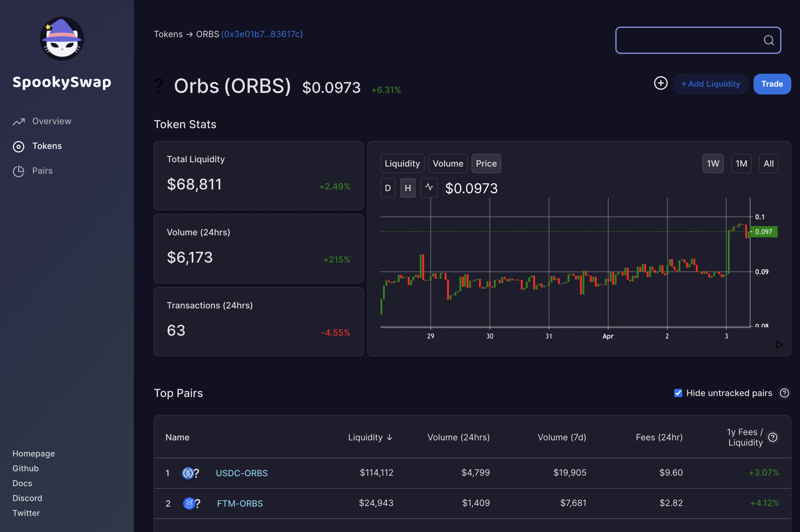
Task: Open the Homepage footer link
Action: [x=33, y=454]
